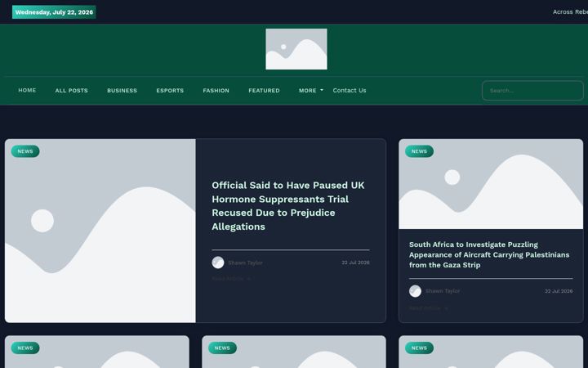Viewport: 588px width, 368px height.
Task: Click Read Article under South Africa article
Action: pyautogui.click(x=428, y=308)
